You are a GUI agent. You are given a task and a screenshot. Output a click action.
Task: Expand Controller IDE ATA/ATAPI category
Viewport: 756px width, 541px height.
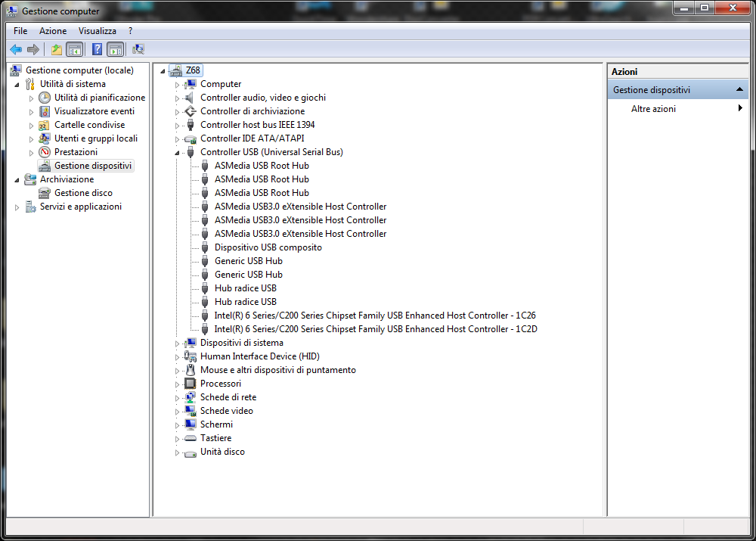(x=177, y=139)
